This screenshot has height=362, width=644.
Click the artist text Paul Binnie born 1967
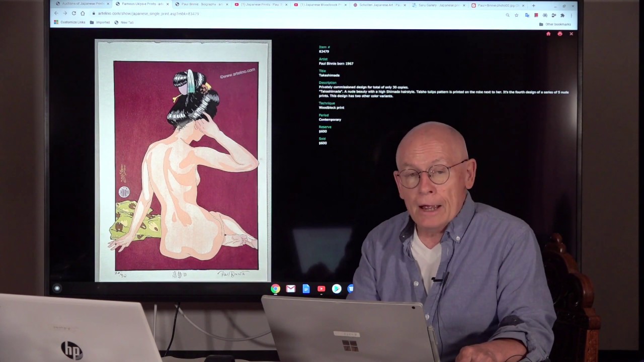pos(336,63)
